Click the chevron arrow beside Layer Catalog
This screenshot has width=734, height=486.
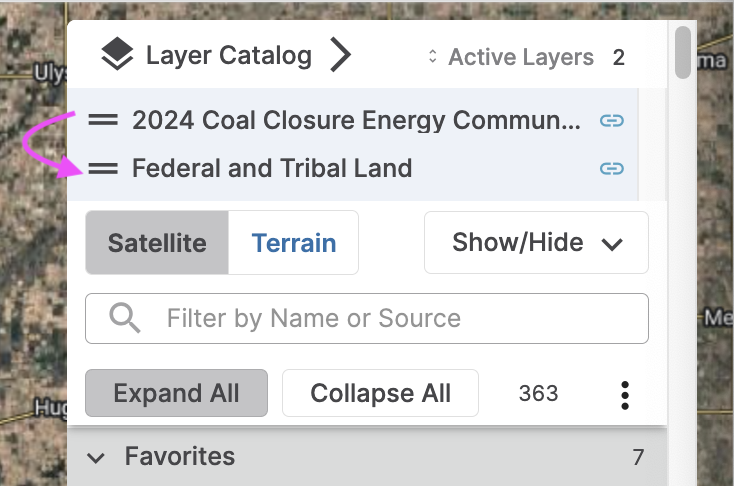(x=341, y=56)
